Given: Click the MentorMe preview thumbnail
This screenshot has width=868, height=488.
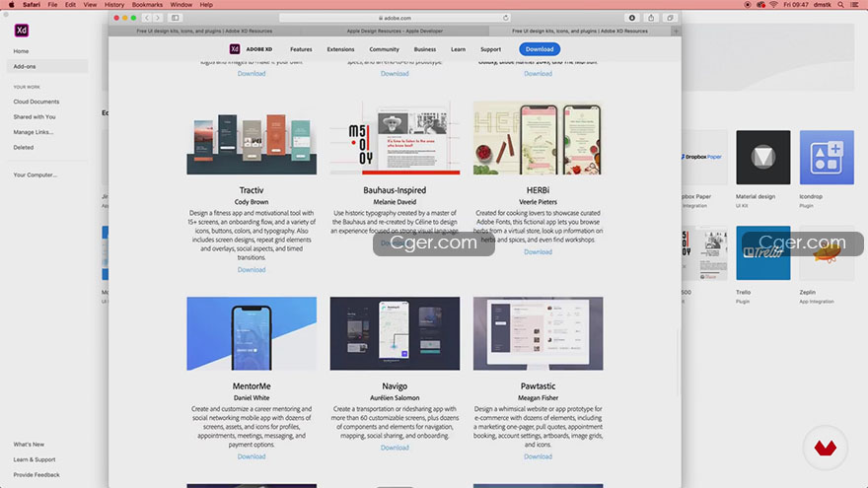Looking at the screenshot, I should pos(252,333).
